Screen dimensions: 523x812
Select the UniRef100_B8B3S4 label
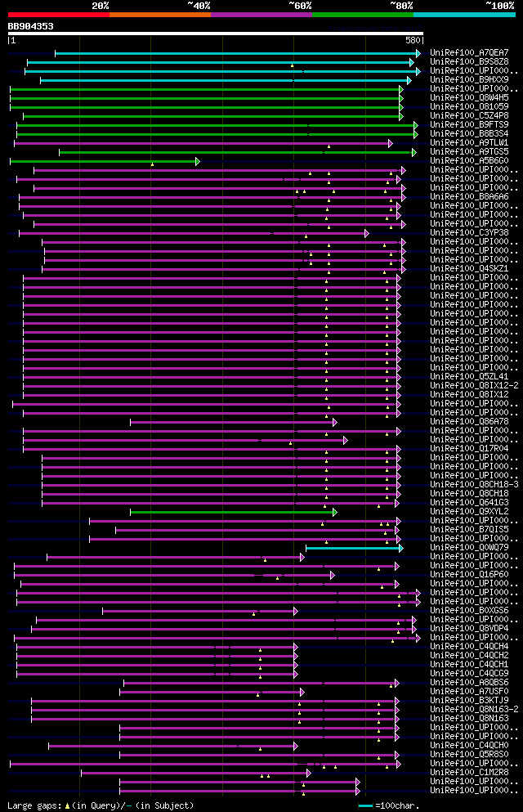469,133
